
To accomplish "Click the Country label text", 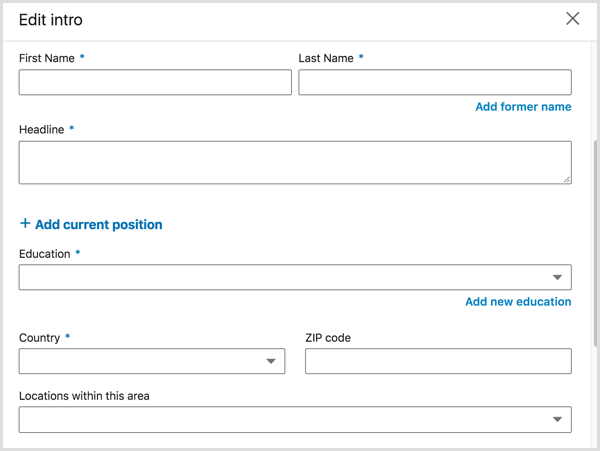I will click(40, 338).
